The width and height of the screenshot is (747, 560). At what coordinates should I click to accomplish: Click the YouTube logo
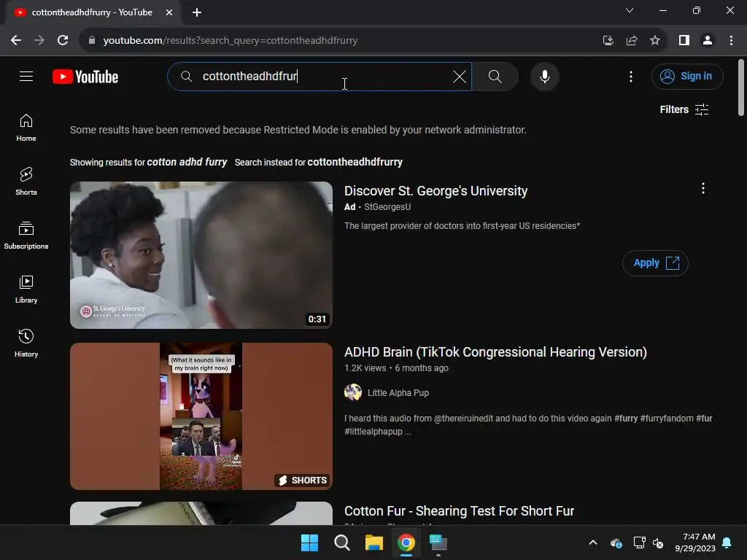point(85,77)
